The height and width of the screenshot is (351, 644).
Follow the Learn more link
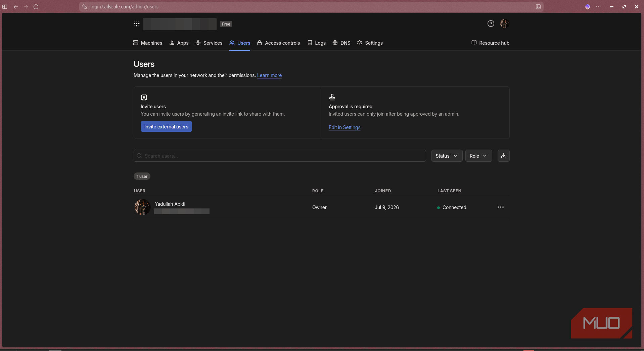pos(269,75)
